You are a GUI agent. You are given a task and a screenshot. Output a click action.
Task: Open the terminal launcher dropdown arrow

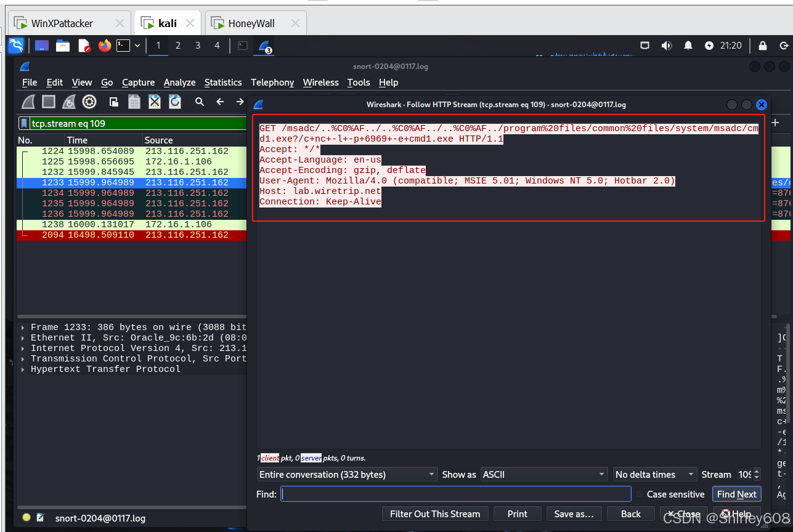[x=137, y=45]
